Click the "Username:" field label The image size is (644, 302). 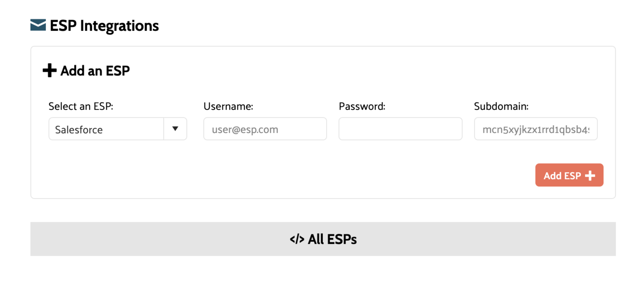pos(228,106)
